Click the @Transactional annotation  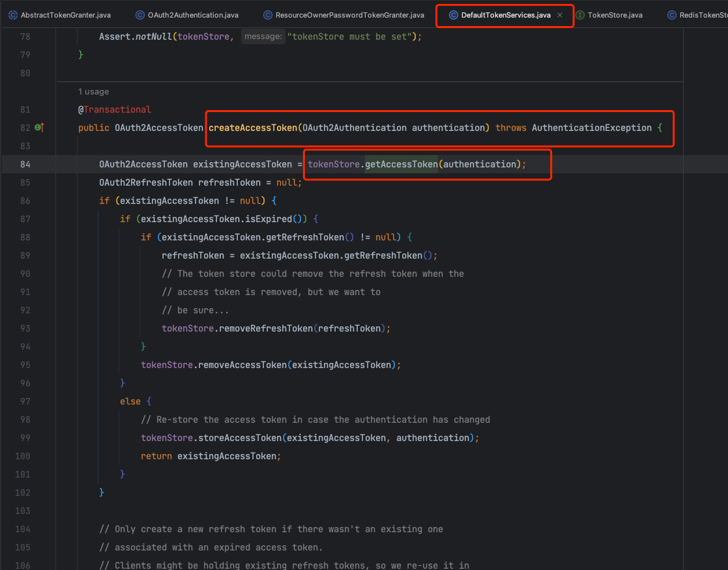115,109
